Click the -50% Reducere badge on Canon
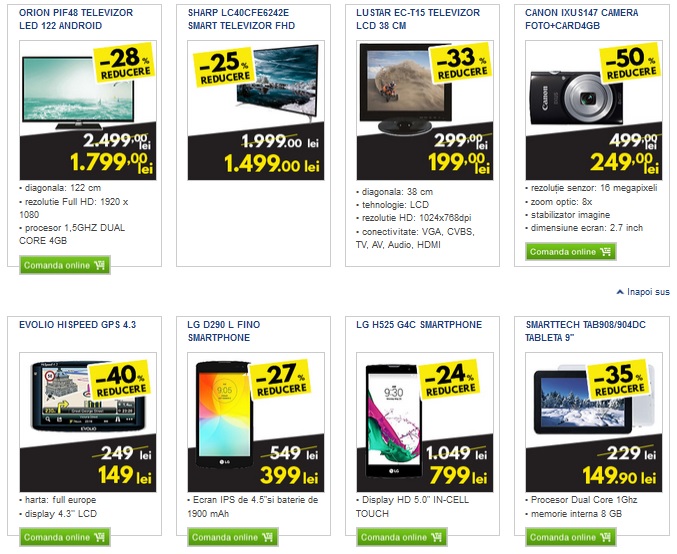677x554 pixels. 630,62
